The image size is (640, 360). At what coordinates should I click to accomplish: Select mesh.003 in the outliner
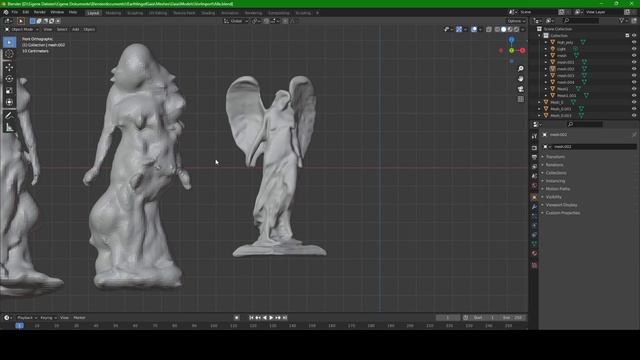[x=565, y=76]
